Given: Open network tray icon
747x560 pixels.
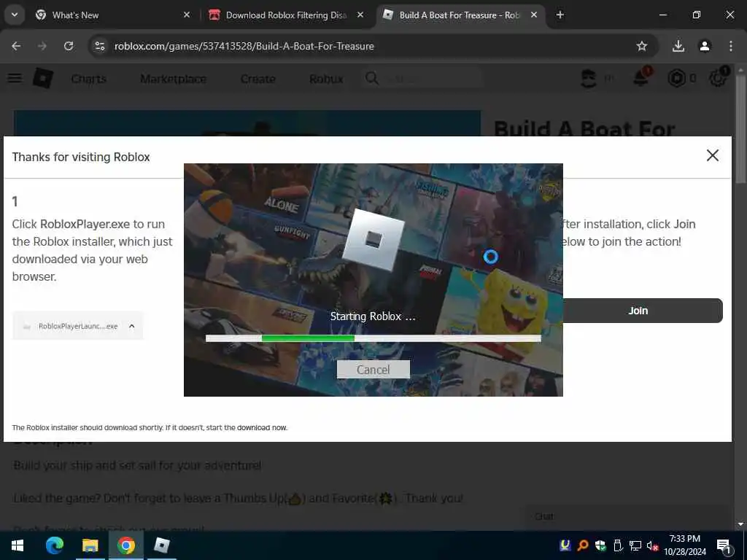Looking at the screenshot, I should coord(635,545).
